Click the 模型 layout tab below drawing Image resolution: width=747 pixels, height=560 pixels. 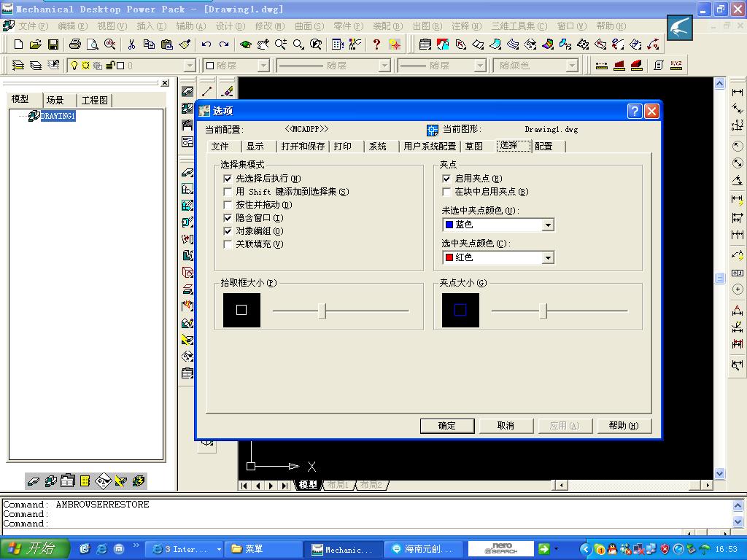point(309,485)
